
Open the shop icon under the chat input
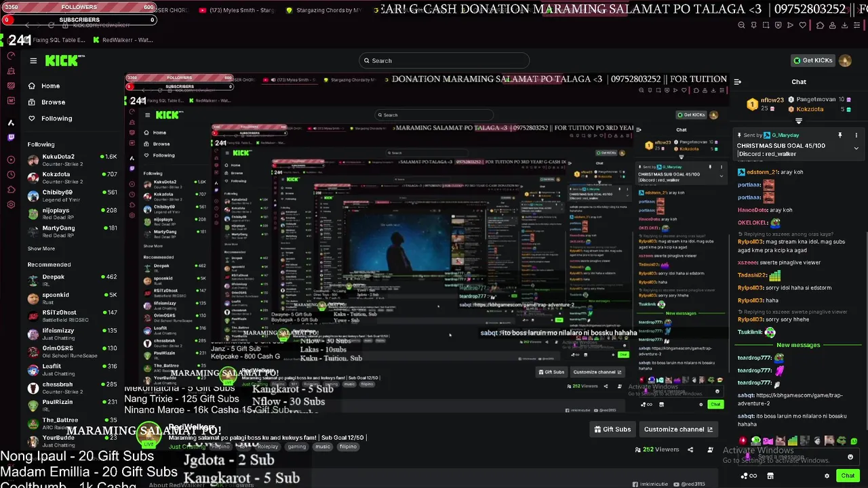point(770,476)
